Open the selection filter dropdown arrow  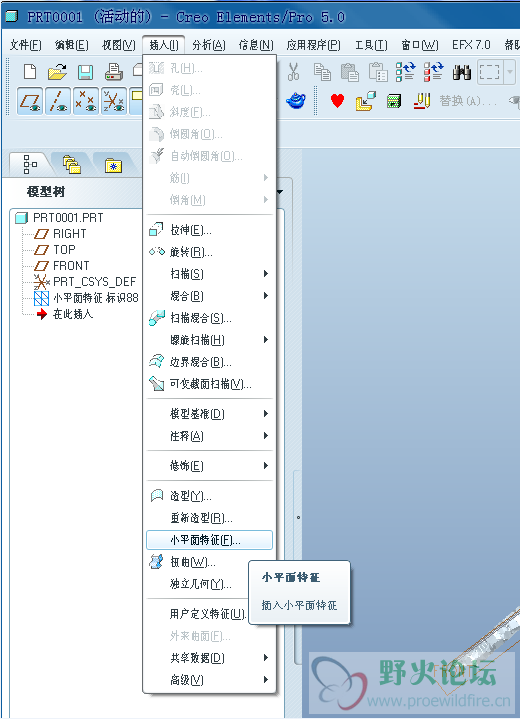pos(510,72)
